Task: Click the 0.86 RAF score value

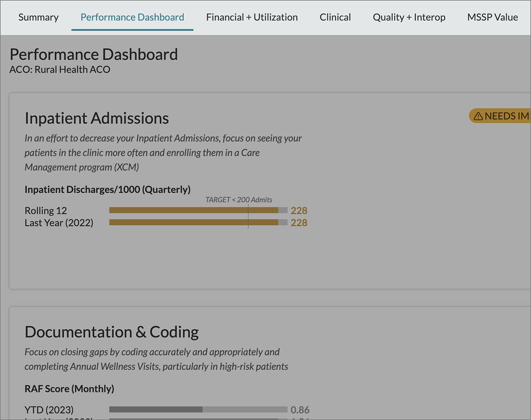Action: (300, 410)
